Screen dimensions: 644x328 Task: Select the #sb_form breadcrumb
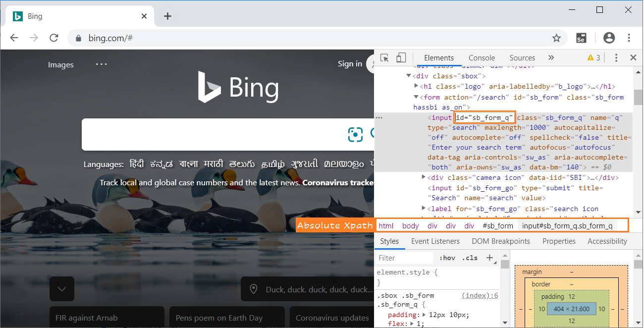[x=498, y=226]
